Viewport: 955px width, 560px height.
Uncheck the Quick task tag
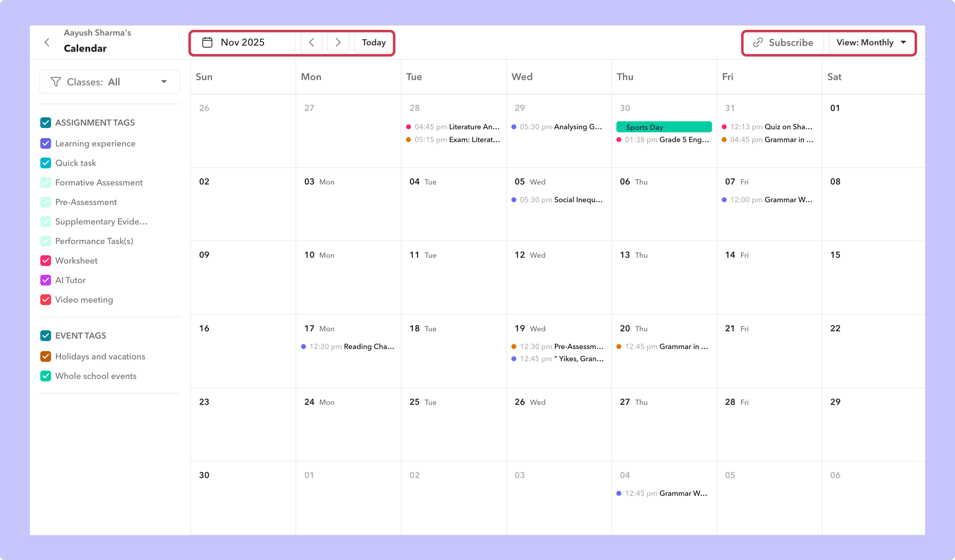pos(46,163)
